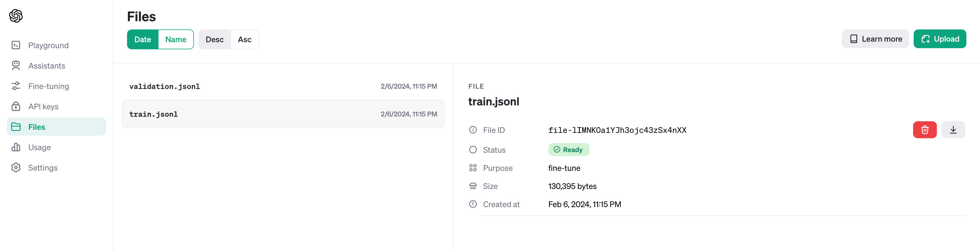The image size is (980, 251).
Task: Click the Playground terminal icon
Action: [x=16, y=45]
